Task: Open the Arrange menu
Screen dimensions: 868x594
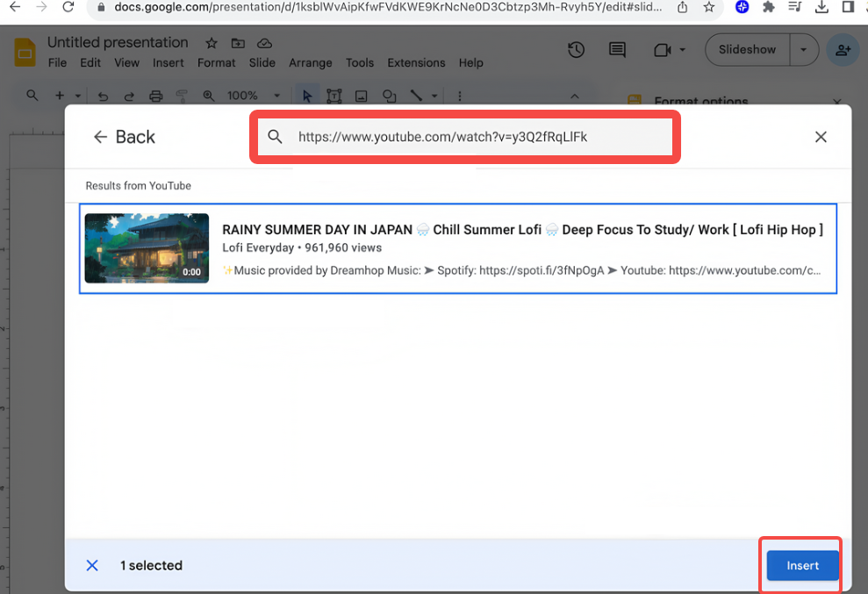Action: coord(310,62)
